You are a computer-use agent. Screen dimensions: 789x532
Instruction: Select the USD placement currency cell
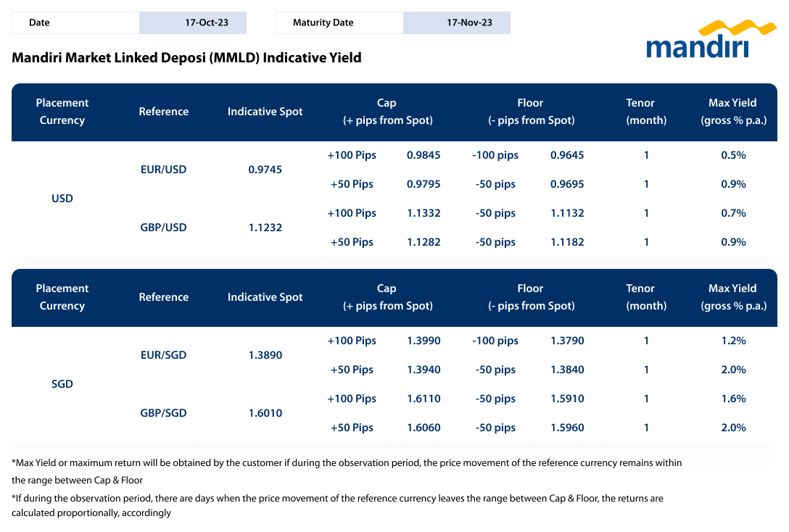[62, 199]
